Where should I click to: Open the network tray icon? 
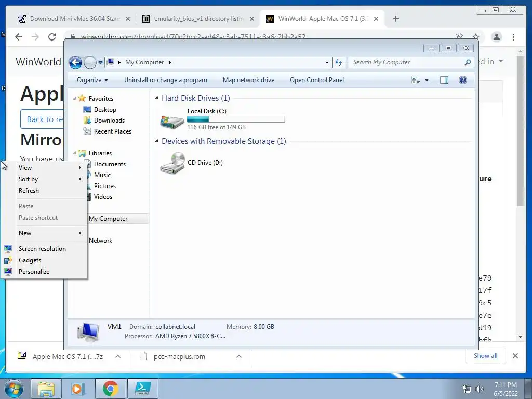[467, 389]
